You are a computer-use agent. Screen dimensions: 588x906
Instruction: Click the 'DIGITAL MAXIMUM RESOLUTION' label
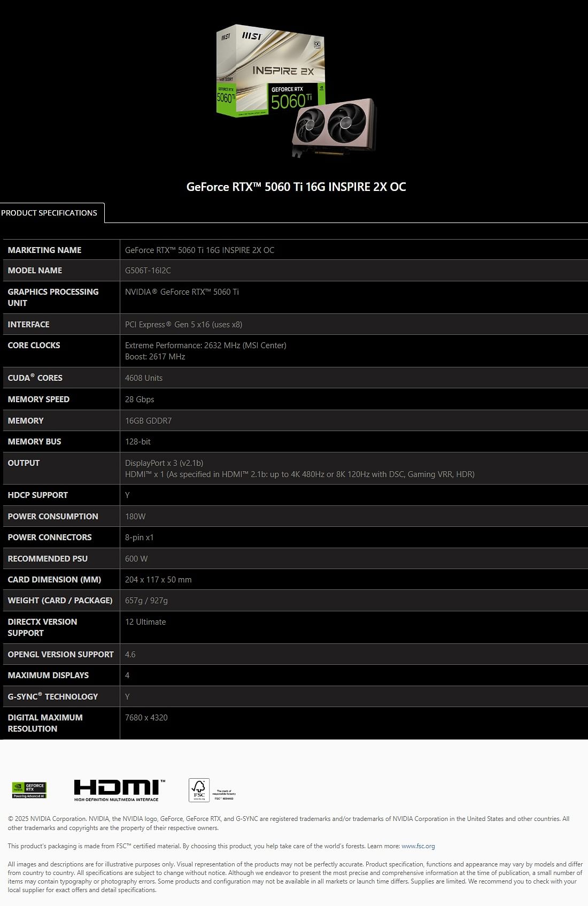45,723
